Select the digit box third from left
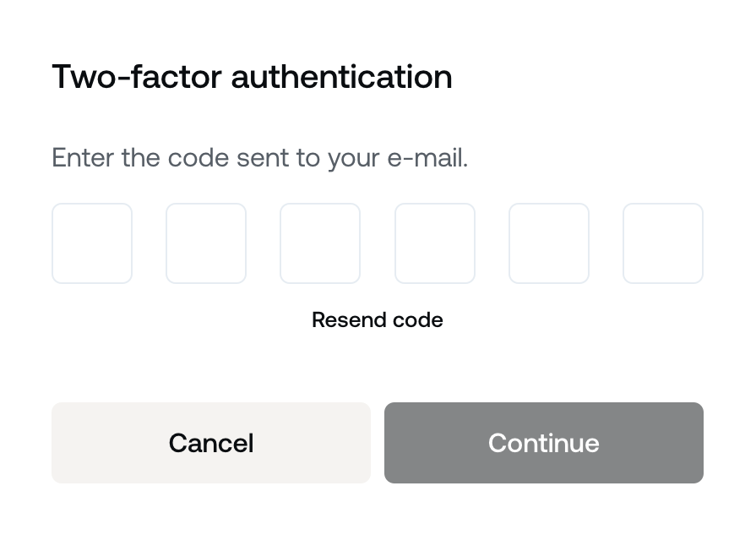 pos(320,243)
